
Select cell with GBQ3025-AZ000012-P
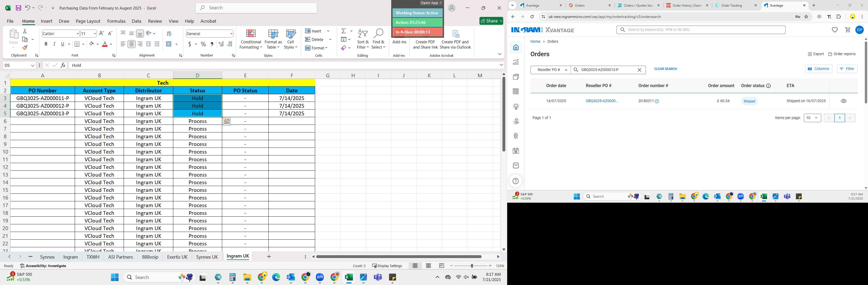point(43,106)
